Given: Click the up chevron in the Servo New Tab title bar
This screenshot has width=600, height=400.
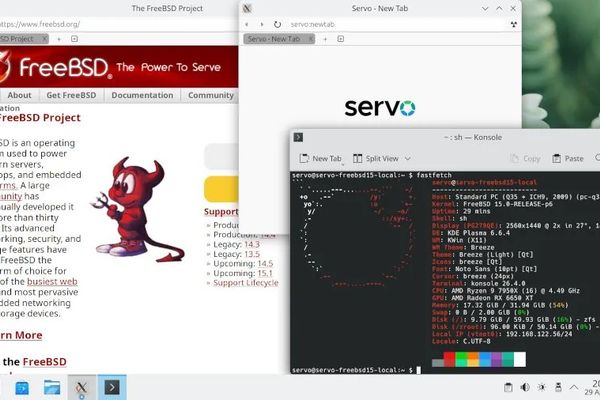Looking at the screenshot, I should point(499,8).
